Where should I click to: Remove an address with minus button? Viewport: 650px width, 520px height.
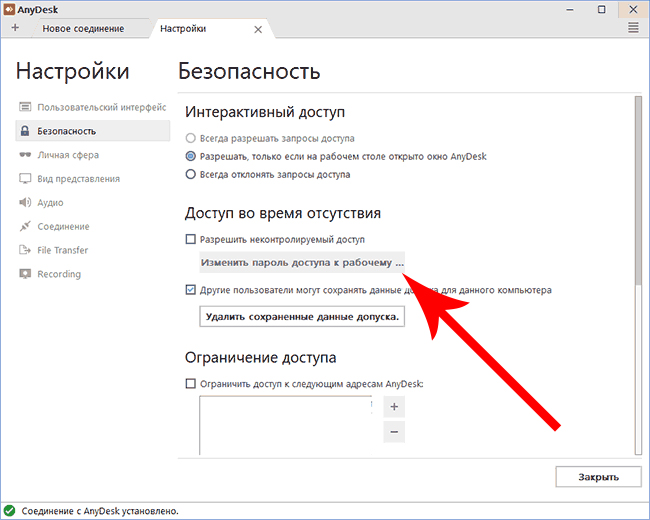click(394, 432)
